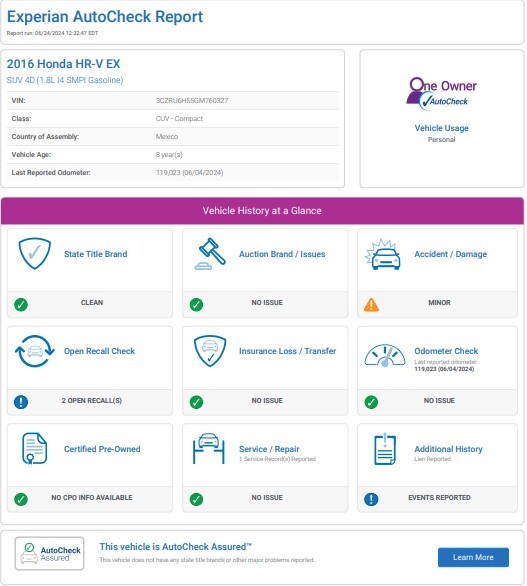
Task: Click the blue exclamation icon beside EVENTS REPORTED
Action: 371,499
